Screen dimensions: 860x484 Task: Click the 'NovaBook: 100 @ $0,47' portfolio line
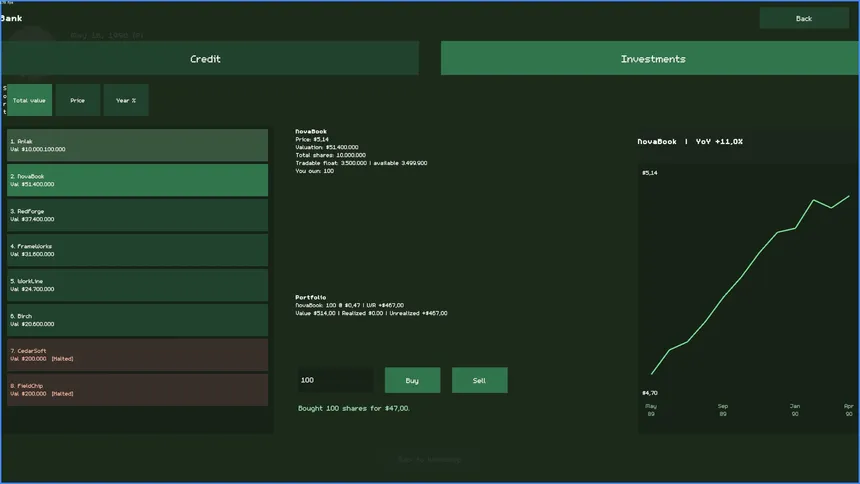[x=328, y=306]
